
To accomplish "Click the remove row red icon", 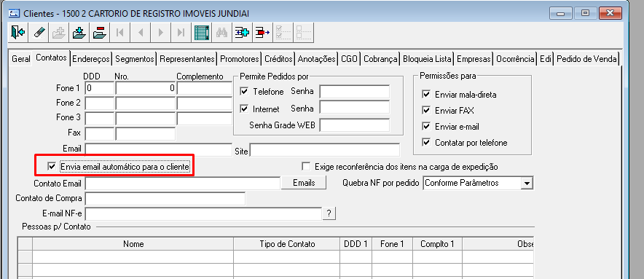I will (263, 32).
